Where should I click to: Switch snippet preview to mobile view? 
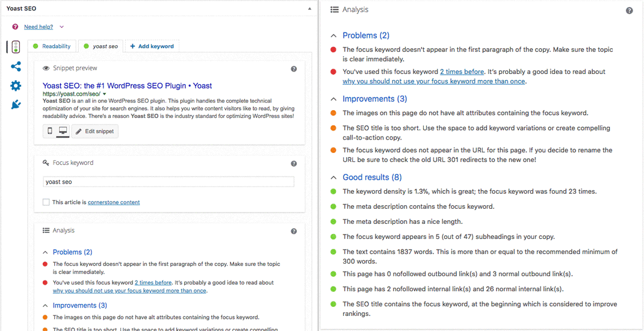[x=50, y=131]
